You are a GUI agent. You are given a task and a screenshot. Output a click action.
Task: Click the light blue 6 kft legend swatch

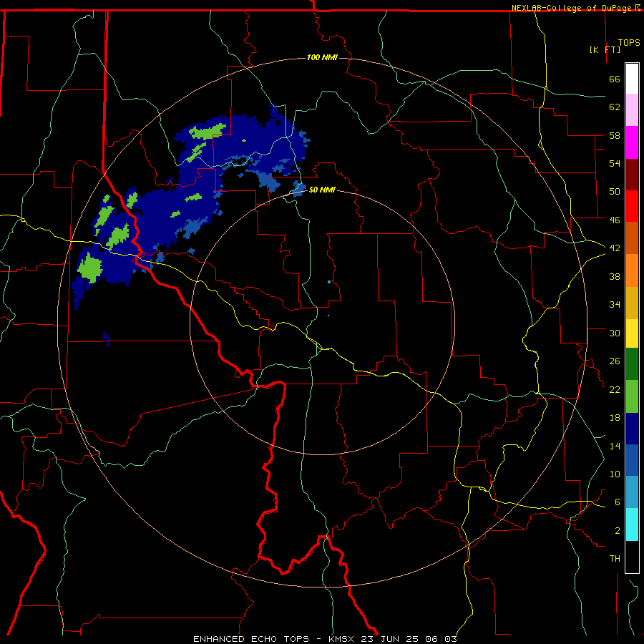(x=632, y=492)
